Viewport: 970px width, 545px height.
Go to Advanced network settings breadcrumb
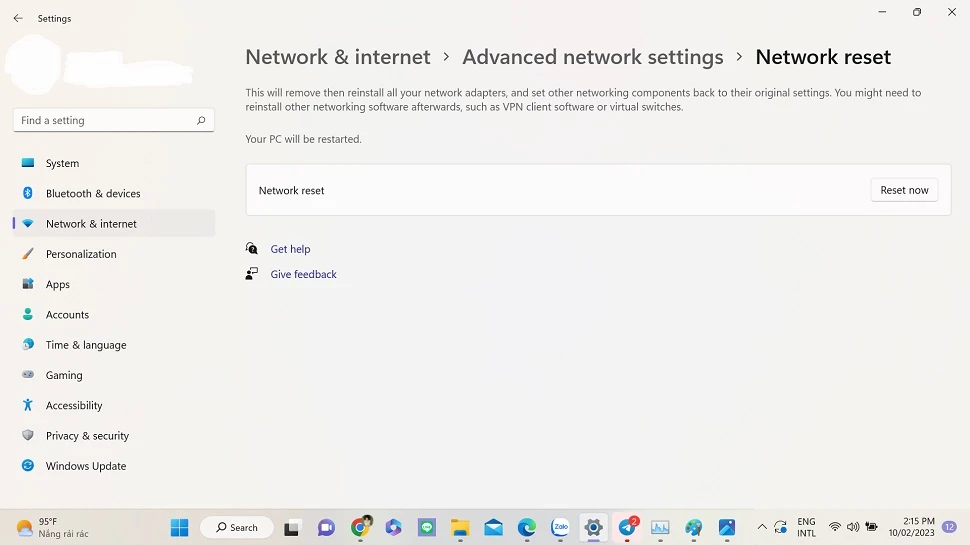[x=592, y=57]
